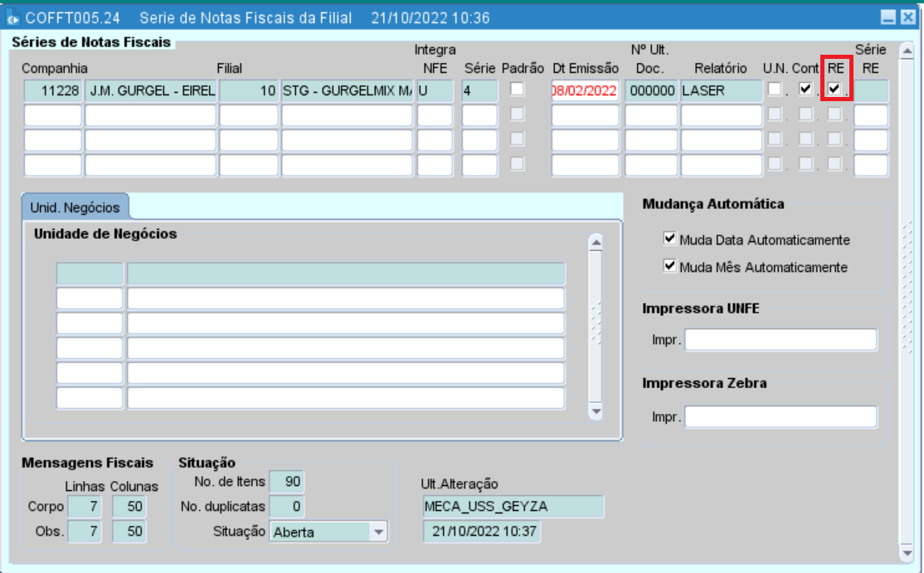Click the Série RE field in first row
Viewport: 924px width, 573px height.
click(870, 90)
